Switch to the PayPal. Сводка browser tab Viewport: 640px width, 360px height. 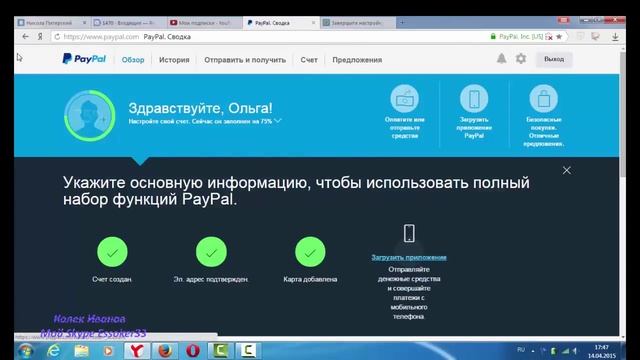point(280,23)
